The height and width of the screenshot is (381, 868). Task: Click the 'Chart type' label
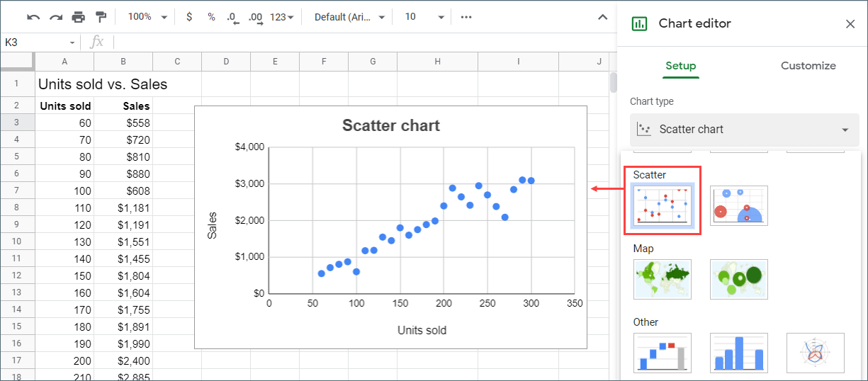click(x=652, y=102)
